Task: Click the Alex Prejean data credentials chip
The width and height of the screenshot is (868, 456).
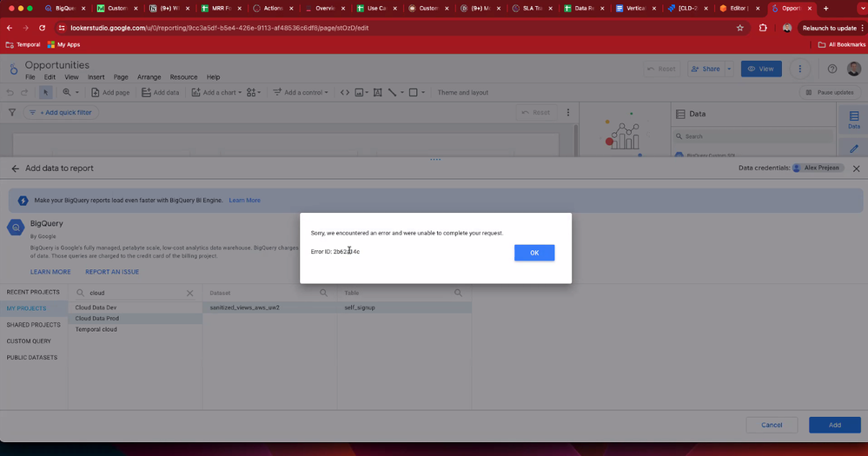Action: point(818,168)
